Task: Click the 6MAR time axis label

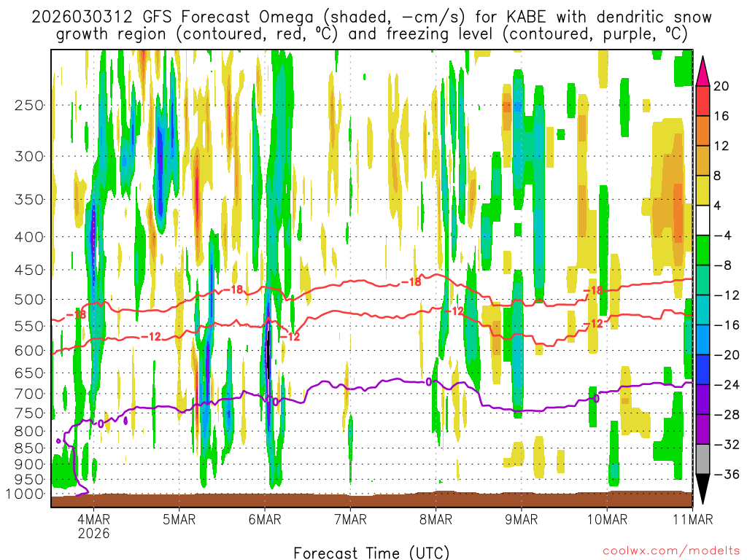Action: click(x=265, y=519)
